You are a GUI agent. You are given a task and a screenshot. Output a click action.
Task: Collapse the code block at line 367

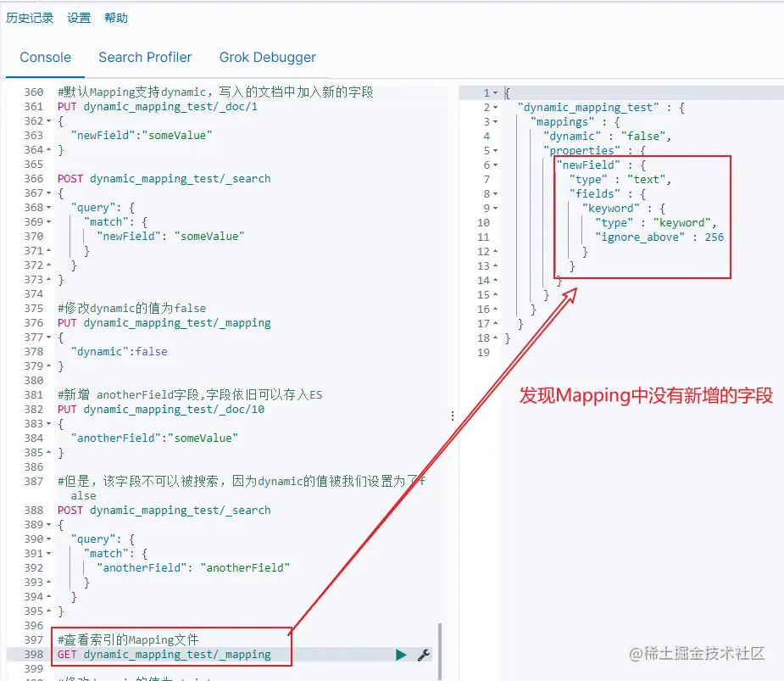[x=49, y=193]
